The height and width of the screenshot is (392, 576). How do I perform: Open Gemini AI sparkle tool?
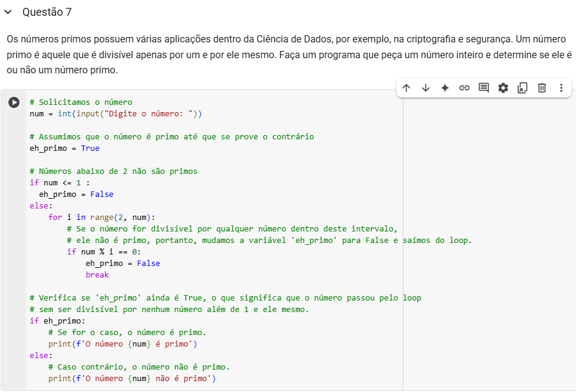(x=445, y=88)
